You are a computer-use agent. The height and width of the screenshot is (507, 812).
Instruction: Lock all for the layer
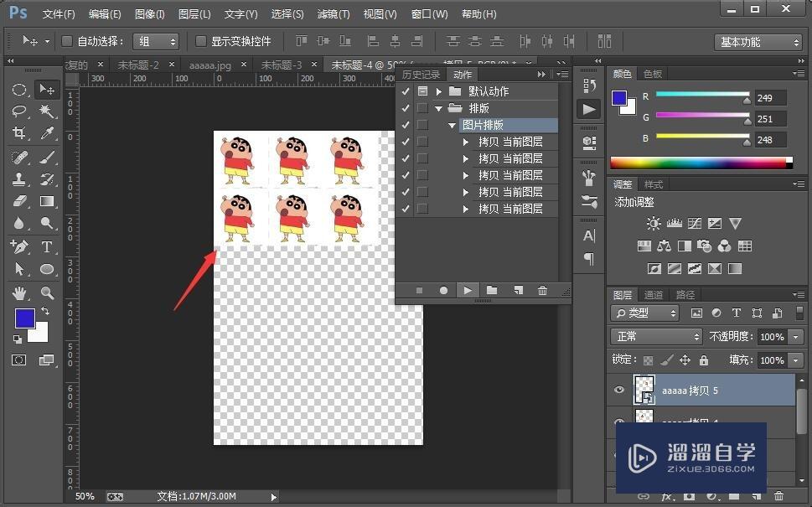tap(704, 360)
